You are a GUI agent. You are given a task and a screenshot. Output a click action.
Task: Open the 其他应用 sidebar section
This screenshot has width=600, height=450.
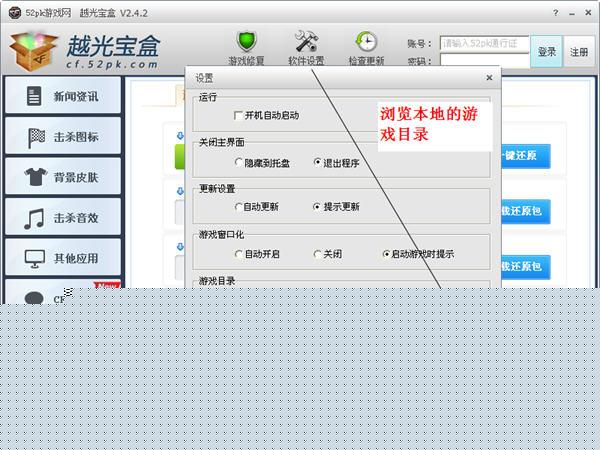(x=63, y=258)
